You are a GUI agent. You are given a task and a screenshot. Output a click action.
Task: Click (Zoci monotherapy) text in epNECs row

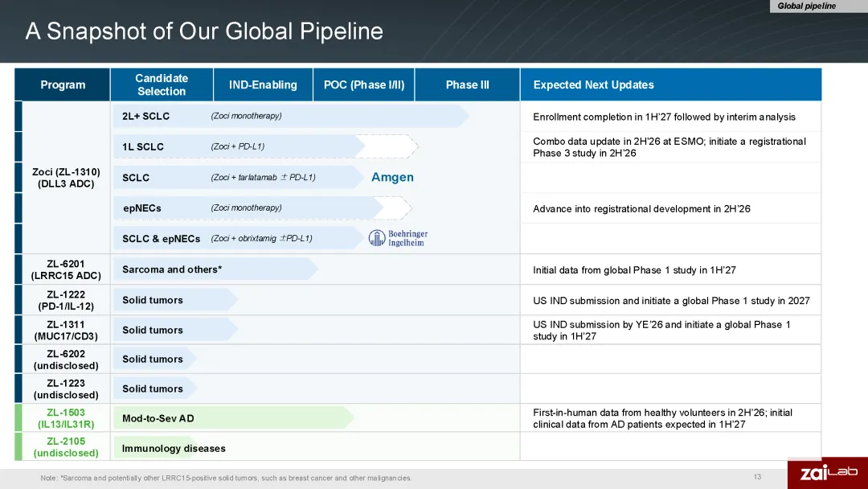pos(247,208)
